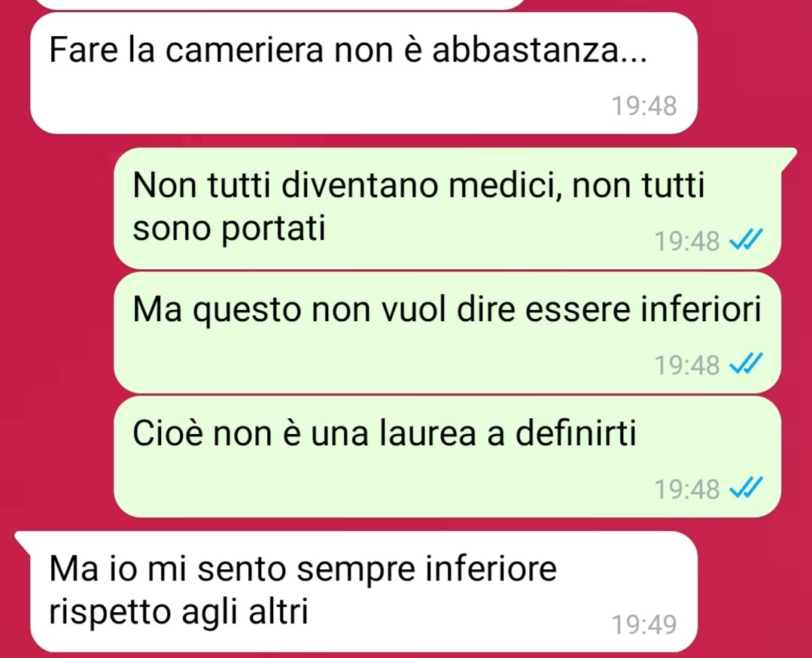
Task: Tap the blue read ticks on 'sono portati' message
Action: pyautogui.click(x=746, y=240)
